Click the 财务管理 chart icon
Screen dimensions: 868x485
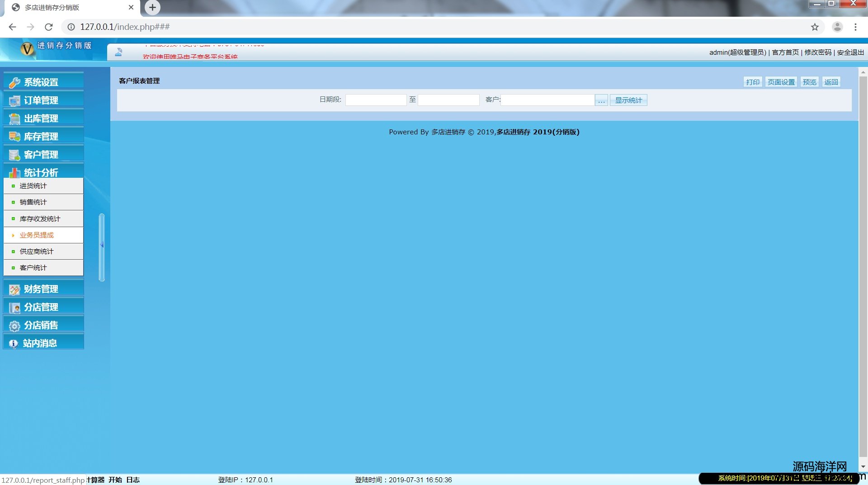point(14,289)
